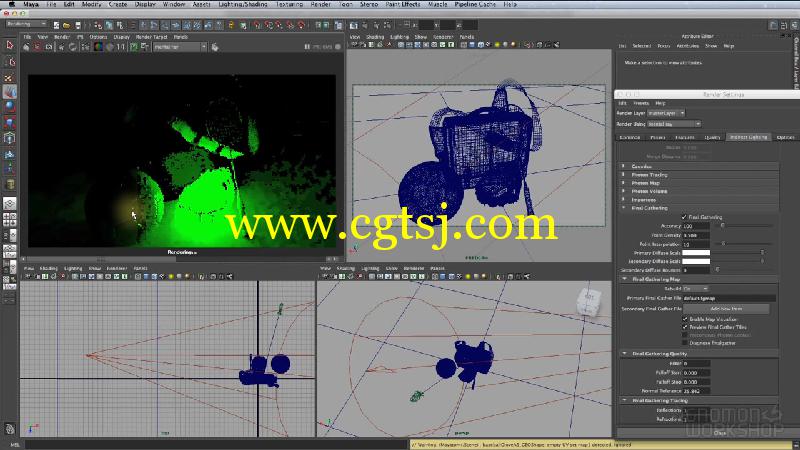Collapse the Final Gathering Map section
800x450 pixels.
pyautogui.click(x=624, y=279)
